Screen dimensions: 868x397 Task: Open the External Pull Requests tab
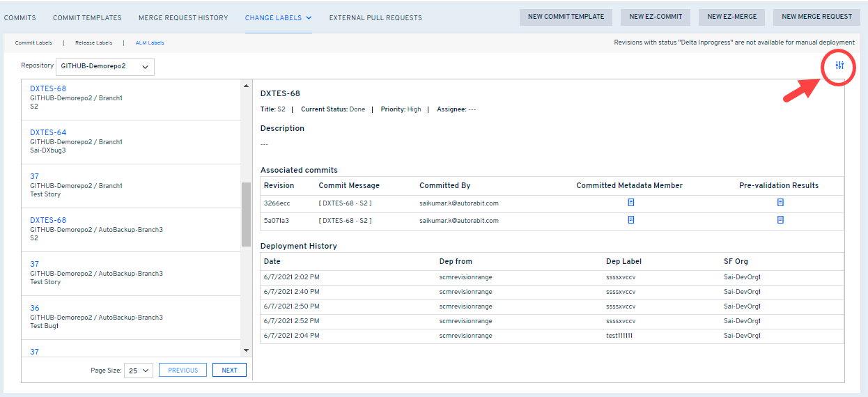pos(375,17)
